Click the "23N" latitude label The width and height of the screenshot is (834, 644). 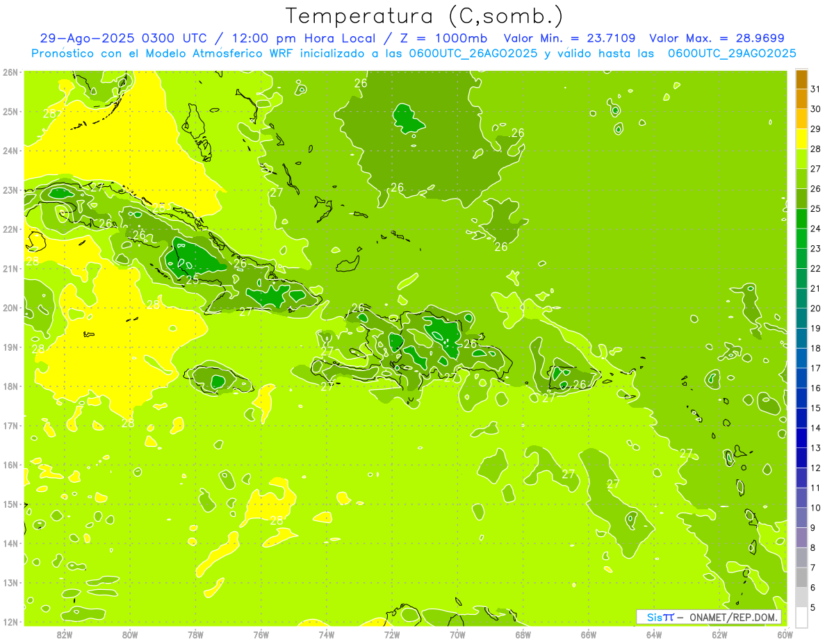point(10,190)
